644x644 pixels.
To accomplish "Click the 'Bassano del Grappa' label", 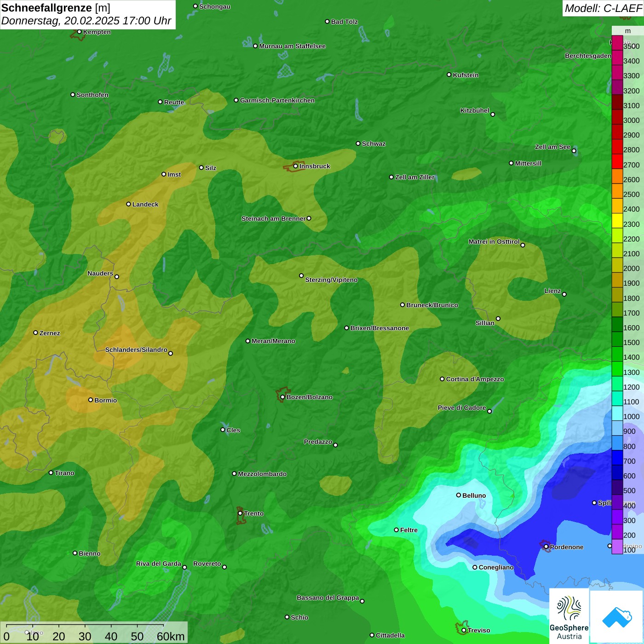I will (328, 598).
